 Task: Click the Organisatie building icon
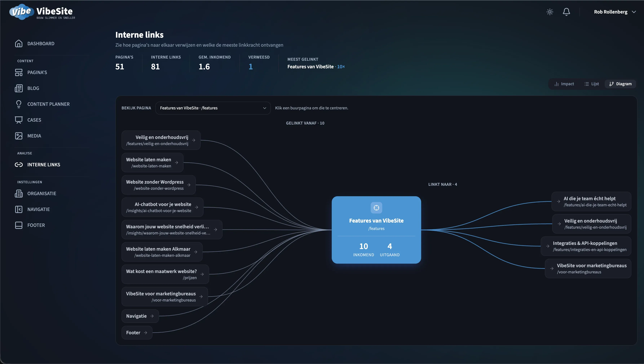point(19,194)
